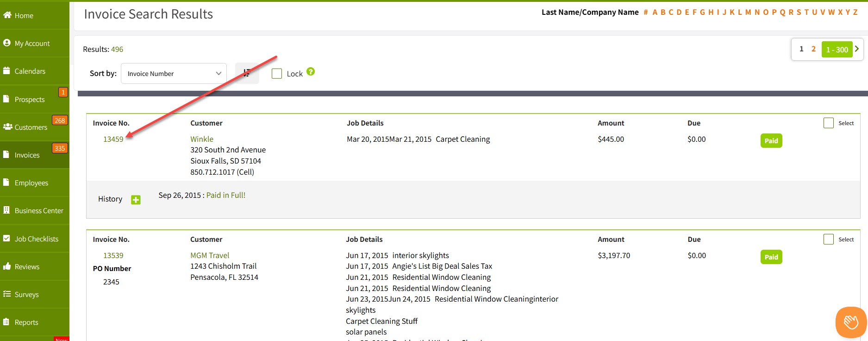Viewport: 868px width, 341px height.
Task: Click the Job Checklists checkmark icon
Action: [6, 238]
